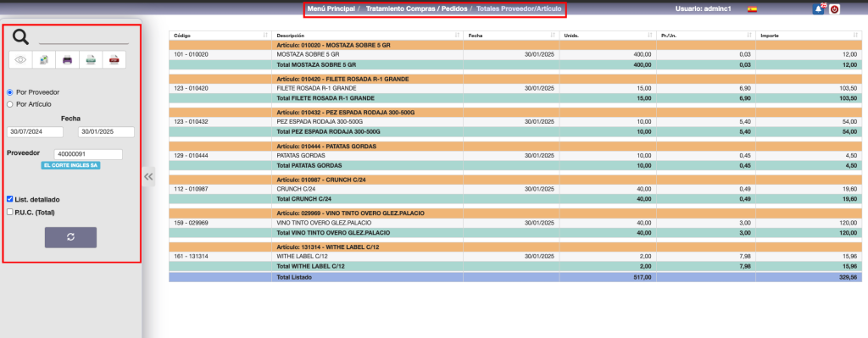This screenshot has width=868, height=338.
Task: Sort by the Código column arrows
Action: tap(265, 35)
